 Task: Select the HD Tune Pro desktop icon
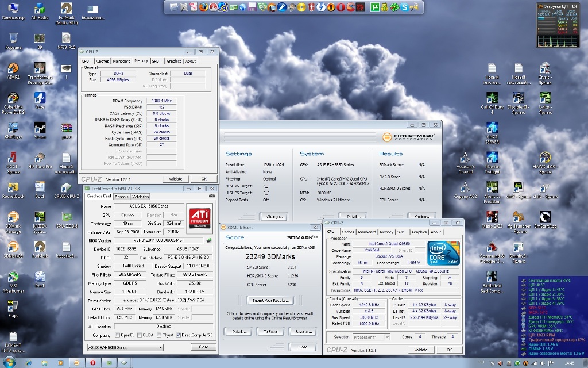(x=40, y=160)
